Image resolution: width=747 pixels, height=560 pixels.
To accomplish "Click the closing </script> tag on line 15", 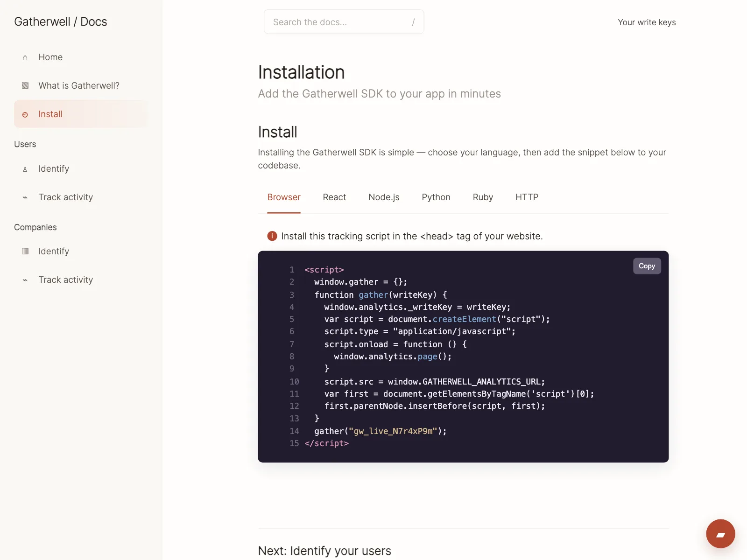I will point(326,443).
